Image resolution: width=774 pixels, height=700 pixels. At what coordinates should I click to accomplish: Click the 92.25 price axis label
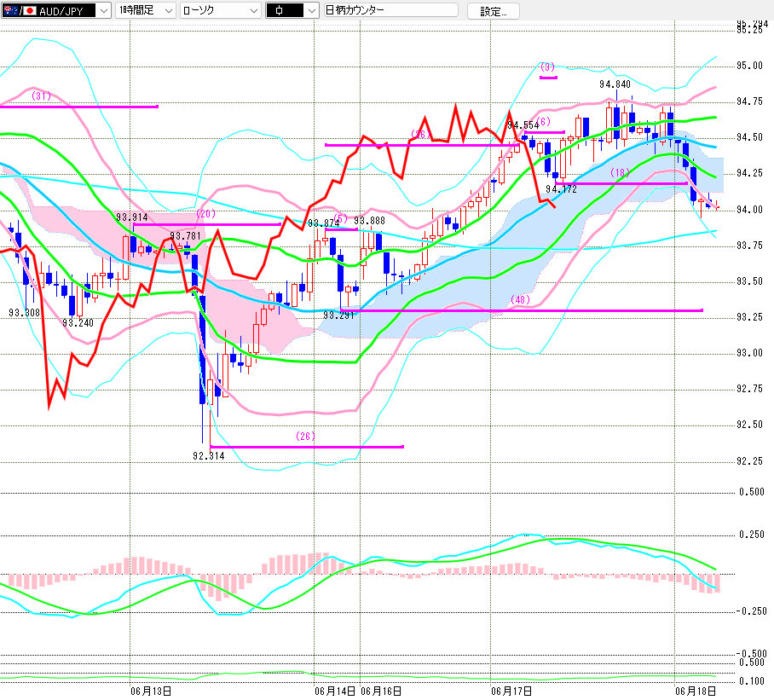(749, 461)
